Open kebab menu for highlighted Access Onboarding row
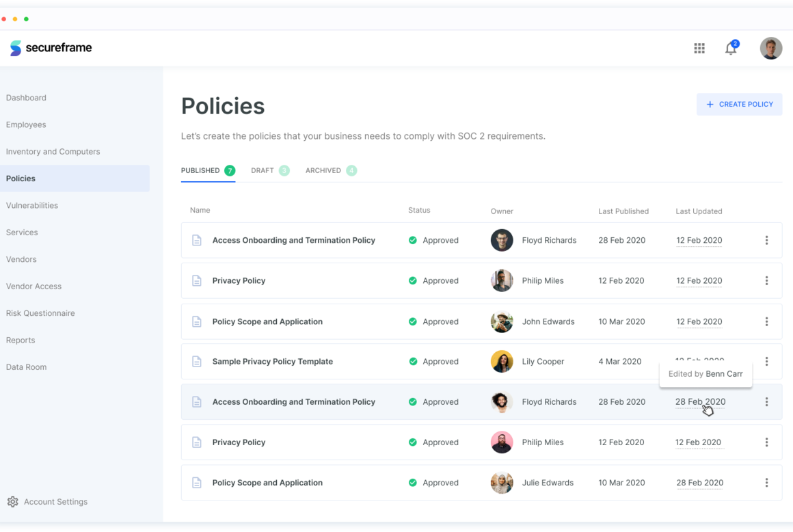Image resolution: width=793 pixels, height=532 pixels. pyautogui.click(x=767, y=402)
